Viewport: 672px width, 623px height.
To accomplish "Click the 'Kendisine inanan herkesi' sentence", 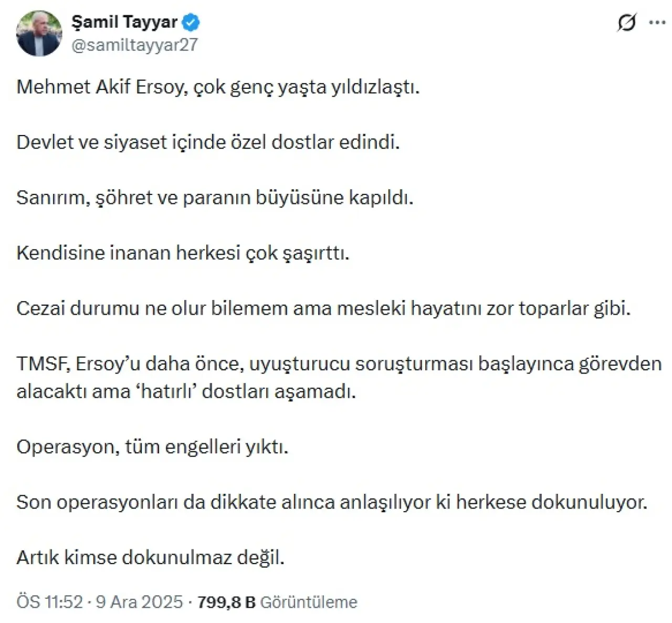I will click(183, 253).
